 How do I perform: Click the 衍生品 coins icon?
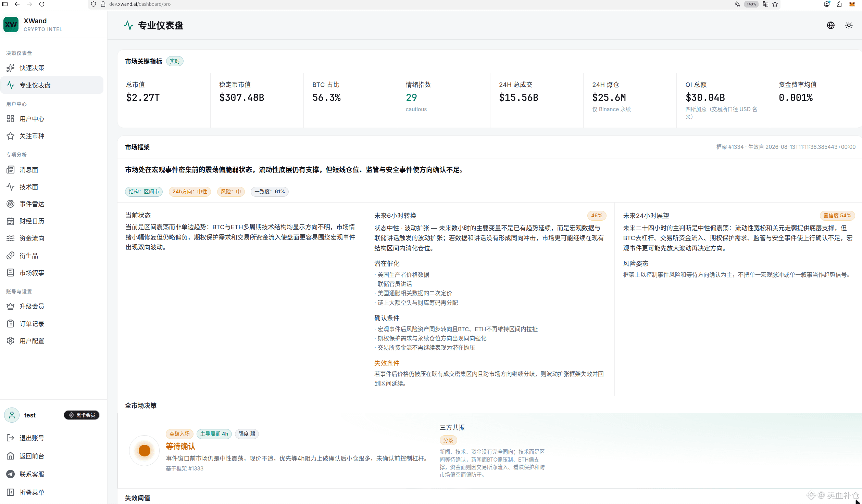(11, 256)
